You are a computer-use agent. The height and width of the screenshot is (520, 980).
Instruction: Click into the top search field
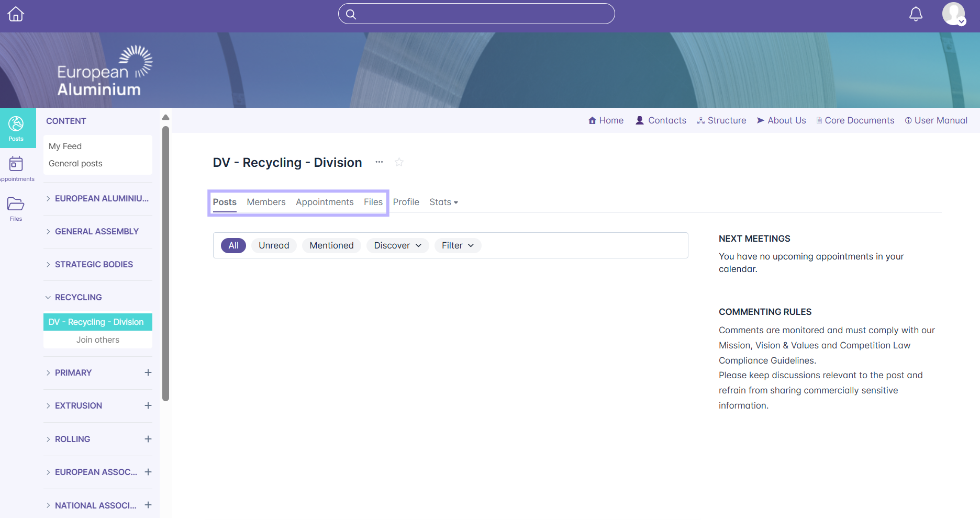[476, 14]
